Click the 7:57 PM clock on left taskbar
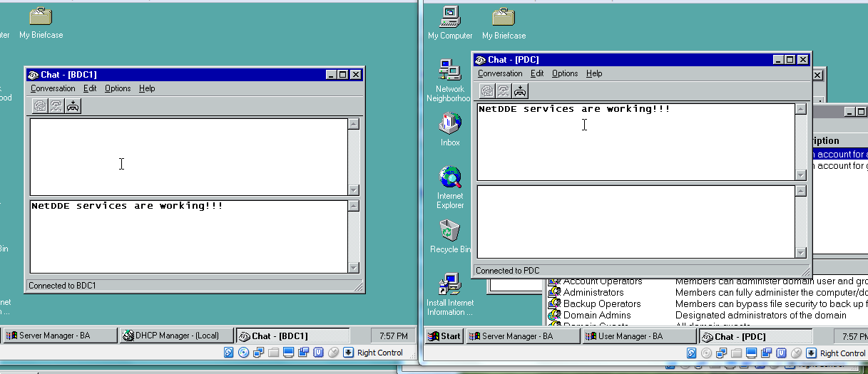Image resolution: width=868 pixels, height=374 pixels. pos(394,336)
